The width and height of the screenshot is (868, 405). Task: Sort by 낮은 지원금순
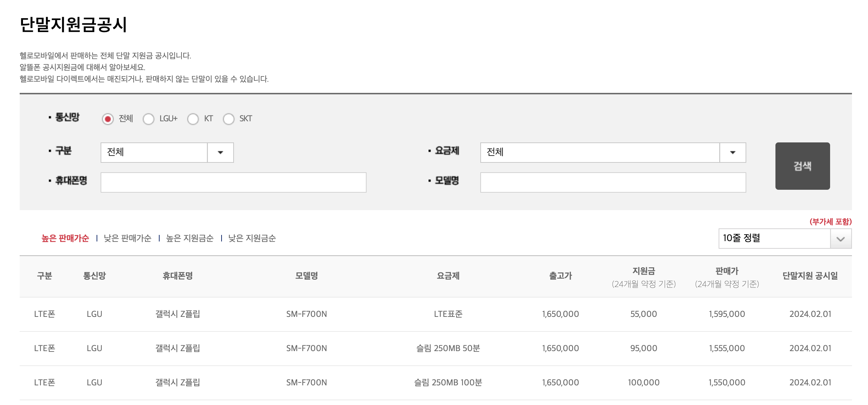click(x=252, y=238)
